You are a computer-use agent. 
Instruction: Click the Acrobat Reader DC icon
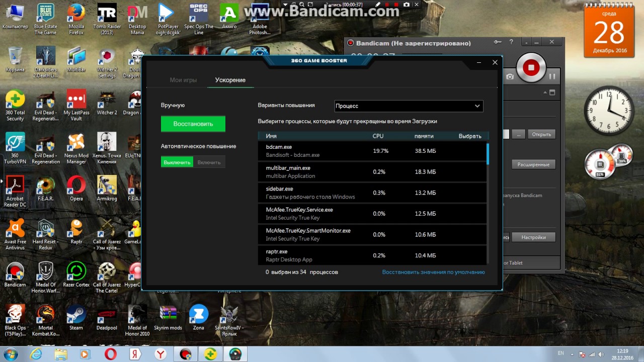[15, 192]
